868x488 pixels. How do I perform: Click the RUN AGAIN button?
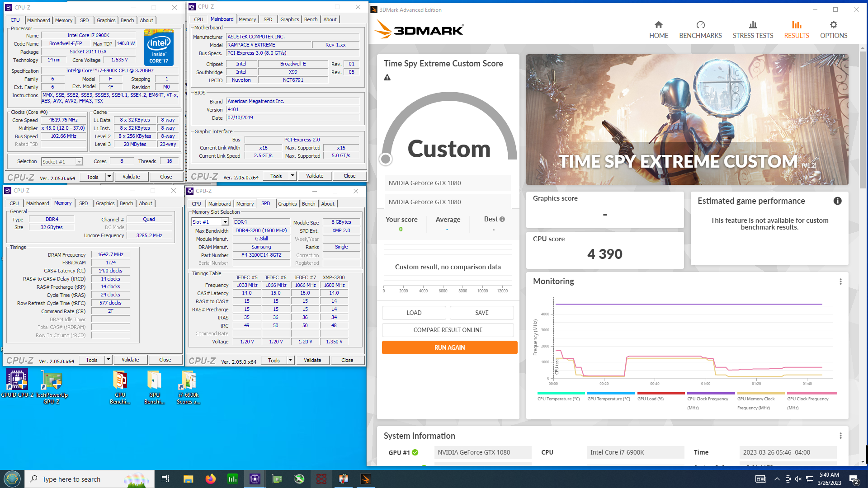(449, 347)
